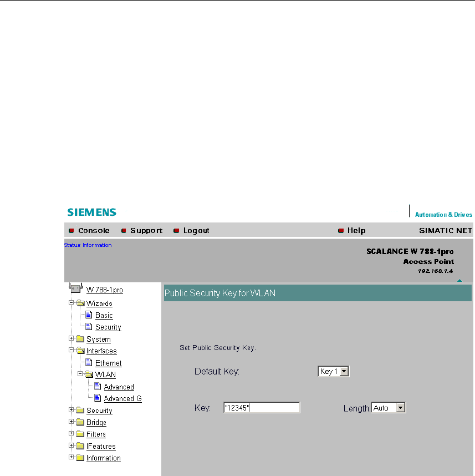Click the Status Information link
The height and width of the screenshot is (476, 475).
click(88, 245)
